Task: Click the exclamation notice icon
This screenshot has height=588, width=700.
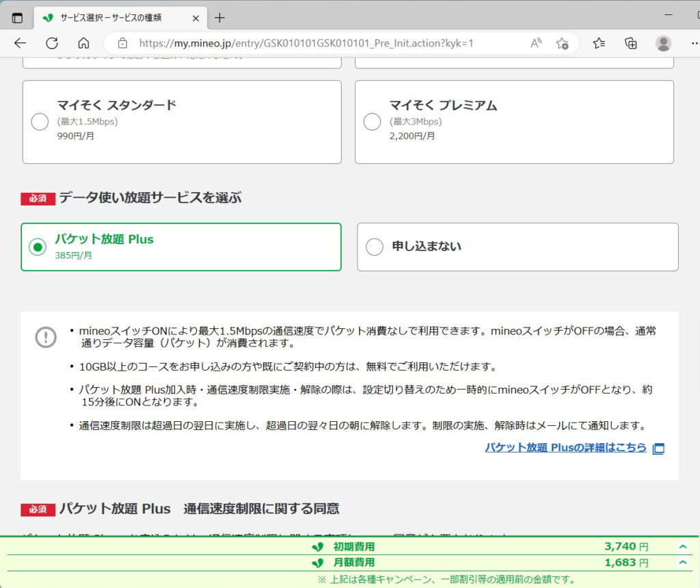Action: coord(46,337)
